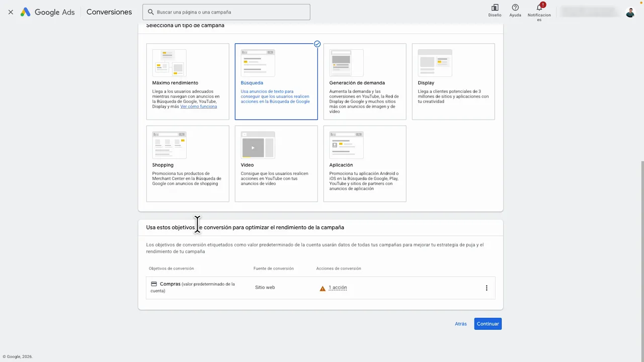Select the Vídeo campaign type
This screenshot has width=644, height=362.
pos(276,163)
